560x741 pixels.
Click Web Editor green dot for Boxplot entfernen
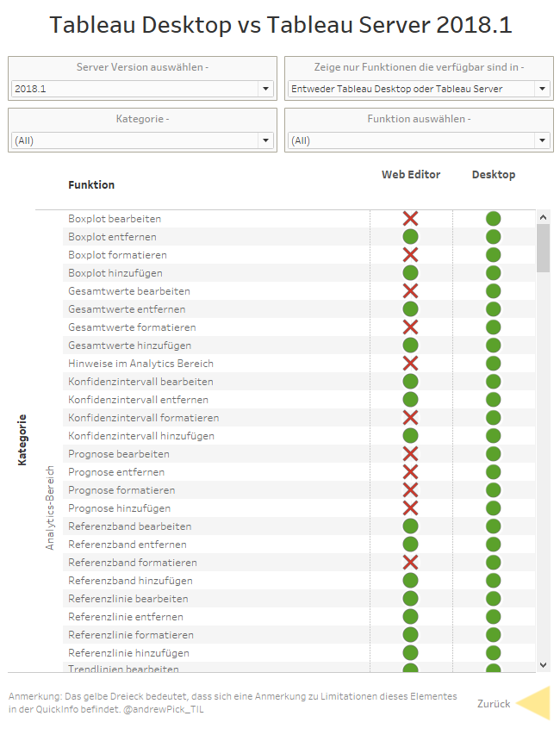coord(410,237)
